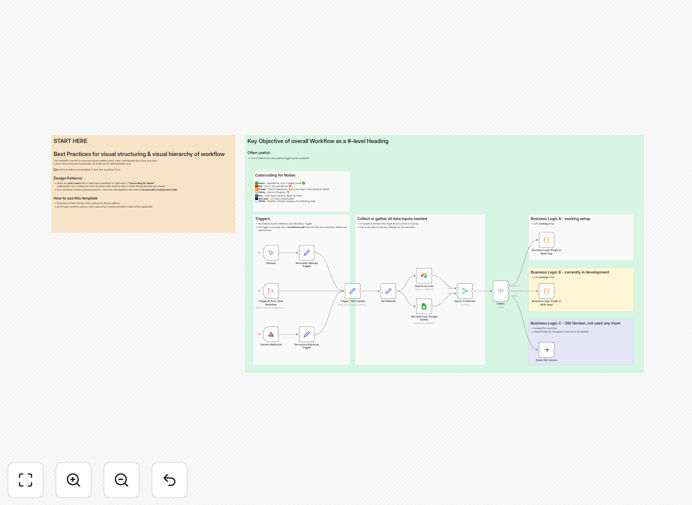Image resolution: width=692 pixels, height=505 pixels.
Task: Select the arrow node in Business Logic C
Action: 546,350
